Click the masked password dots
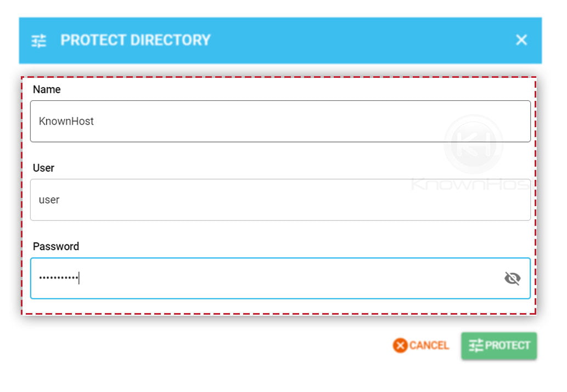The width and height of the screenshot is (567, 392). pyautogui.click(x=59, y=278)
